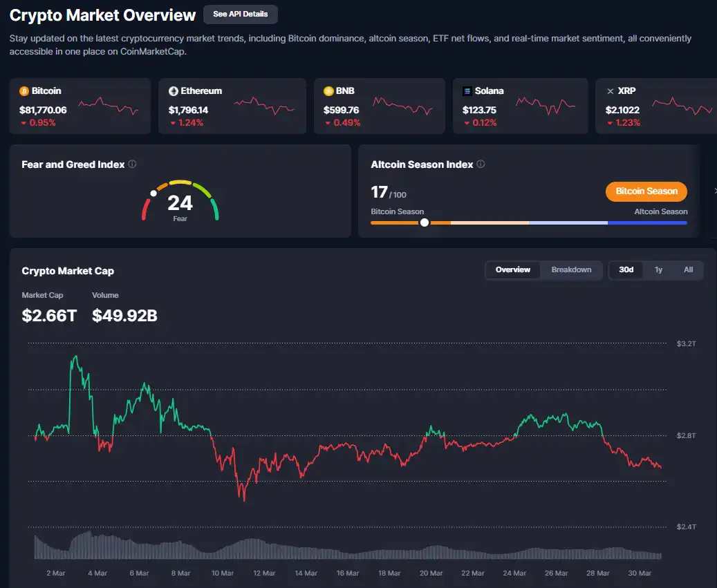Open the Bitcoin price sparkline chart
Viewport: 717px width, 588px height.
109,106
